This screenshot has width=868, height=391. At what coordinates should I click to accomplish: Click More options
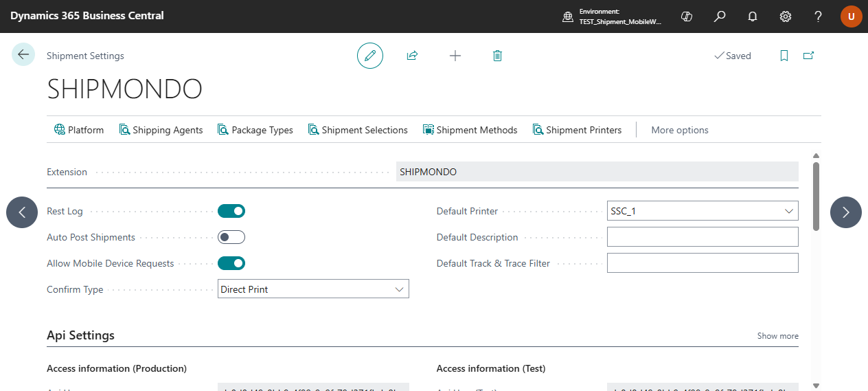coord(680,130)
